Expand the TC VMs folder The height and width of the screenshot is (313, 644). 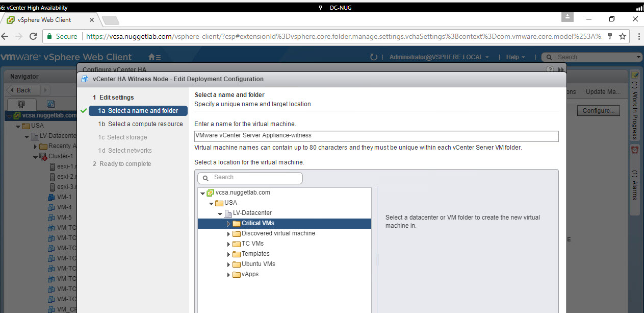coord(228,244)
